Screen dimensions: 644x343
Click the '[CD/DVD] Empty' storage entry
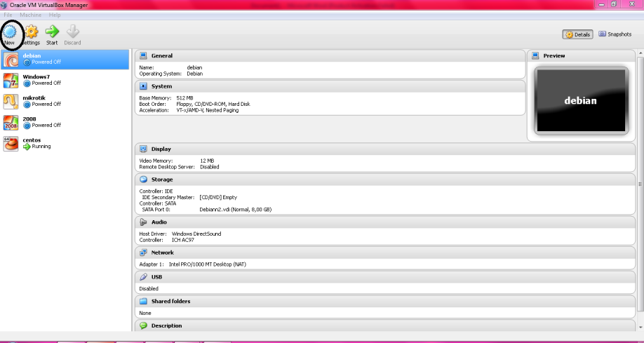click(x=218, y=197)
